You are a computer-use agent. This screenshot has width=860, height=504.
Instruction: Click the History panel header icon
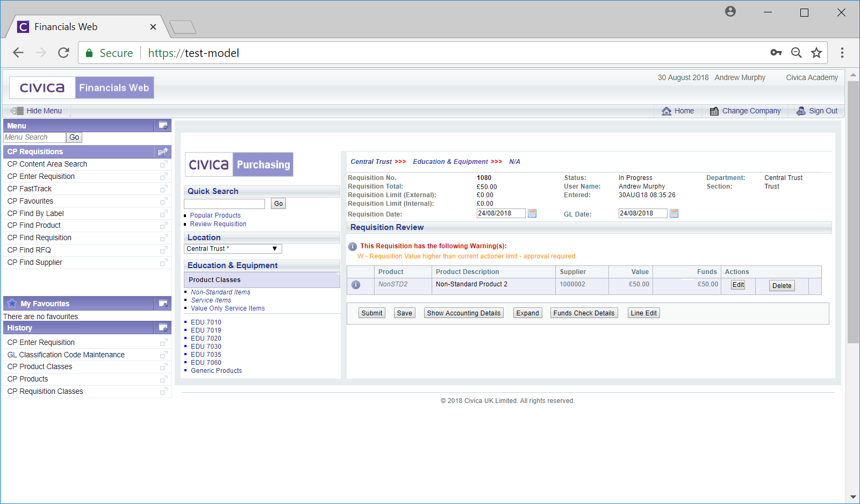tap(163, 328)
